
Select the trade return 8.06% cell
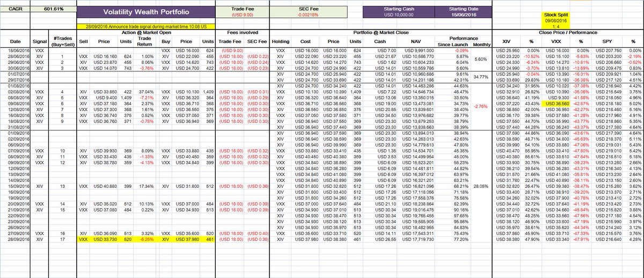click(144, 62)
